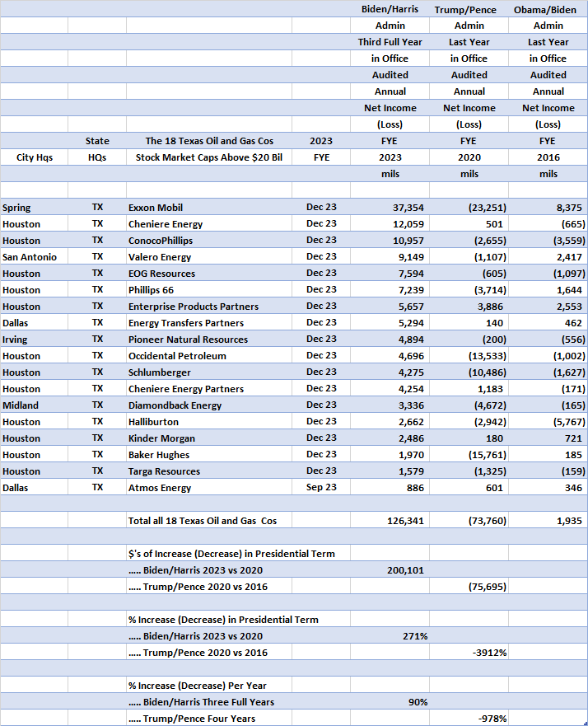Viewport: 588px width, 726px height.
Task: Select $'s of Increase (Decrease) label
Action: [x=231, y=554]
